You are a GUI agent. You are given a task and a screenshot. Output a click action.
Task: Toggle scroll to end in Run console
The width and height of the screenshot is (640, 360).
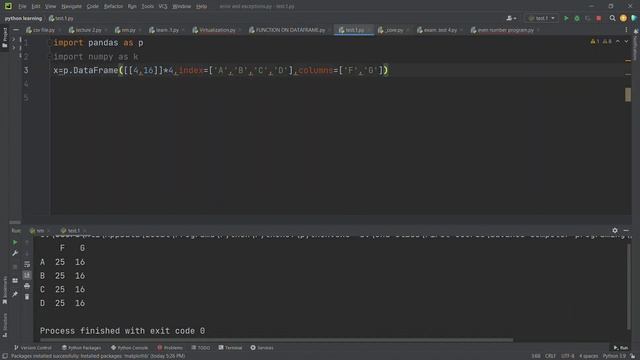coord(27,275)
